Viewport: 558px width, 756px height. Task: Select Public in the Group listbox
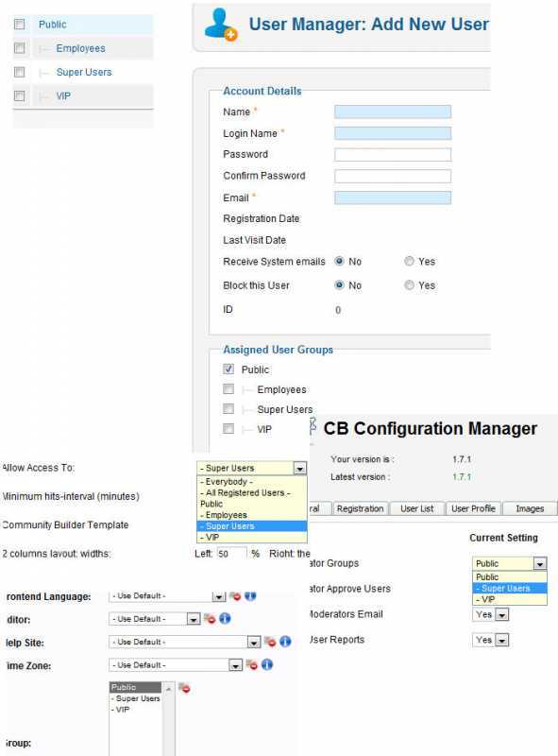point(135,687)
